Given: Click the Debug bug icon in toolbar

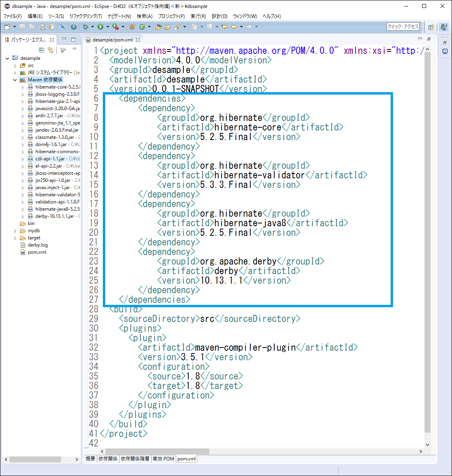Looking at the screenshot, I should [85, 27].
